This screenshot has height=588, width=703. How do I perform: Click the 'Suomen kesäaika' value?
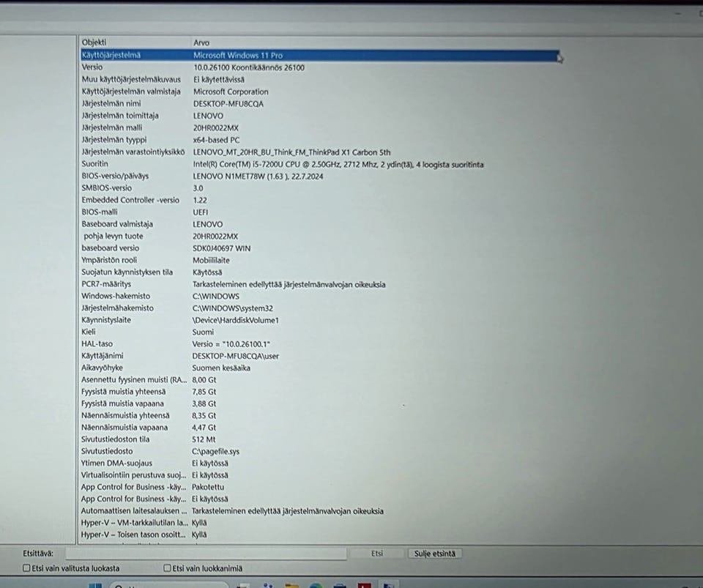click(221, 368)
